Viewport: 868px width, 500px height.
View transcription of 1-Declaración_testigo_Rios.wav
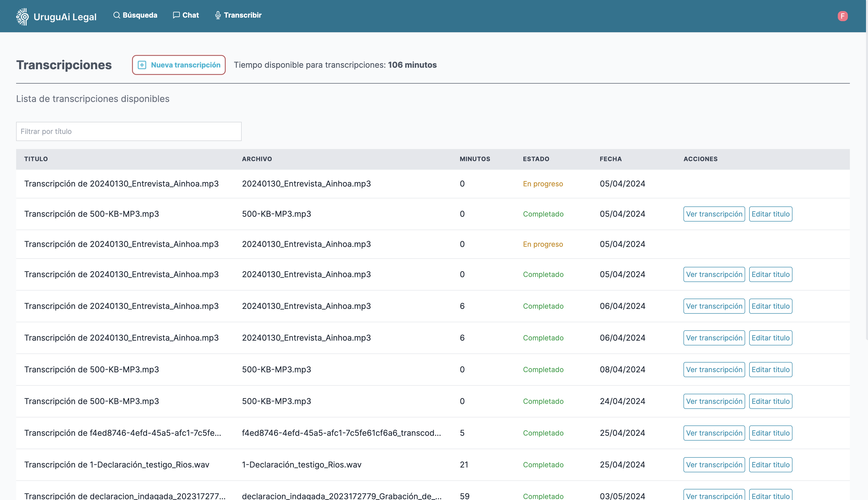(x=714, y=465)
